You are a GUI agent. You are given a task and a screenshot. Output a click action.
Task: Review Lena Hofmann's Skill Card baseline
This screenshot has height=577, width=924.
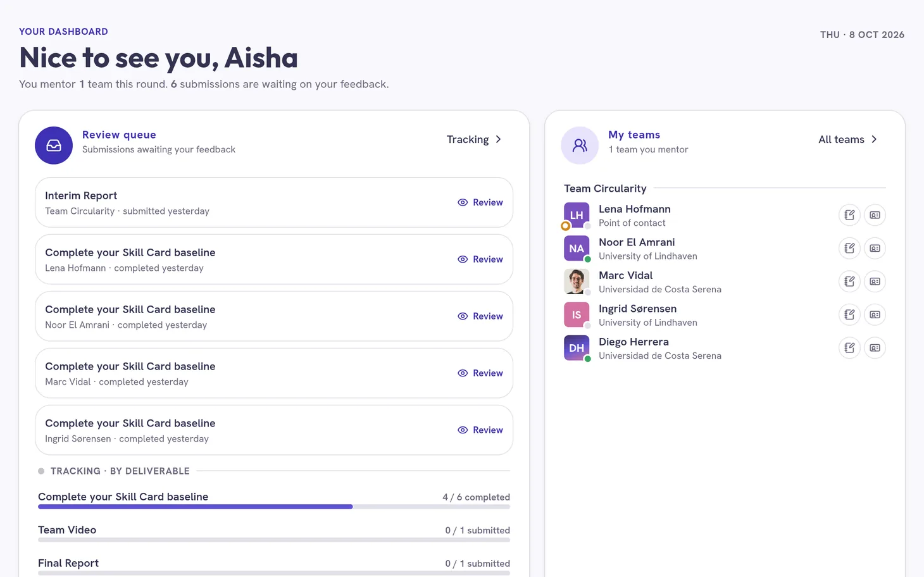click(480, 259)
